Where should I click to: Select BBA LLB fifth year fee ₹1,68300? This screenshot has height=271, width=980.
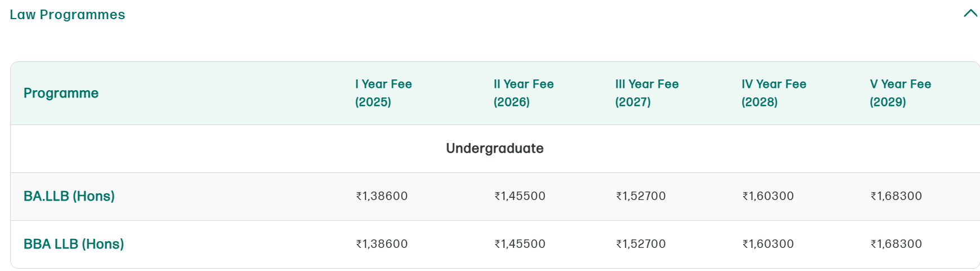point(896,244)
